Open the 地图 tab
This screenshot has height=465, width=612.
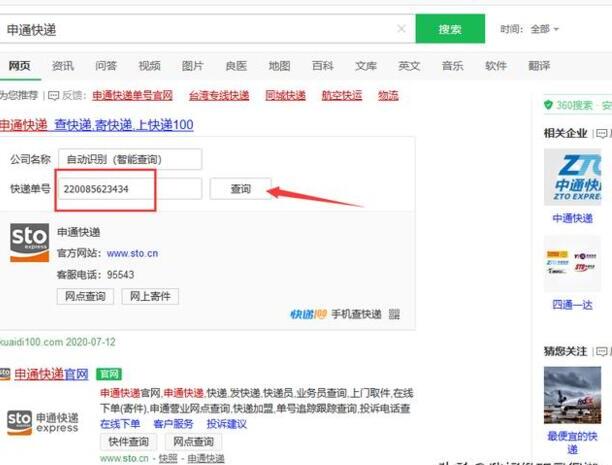point(279,66)
